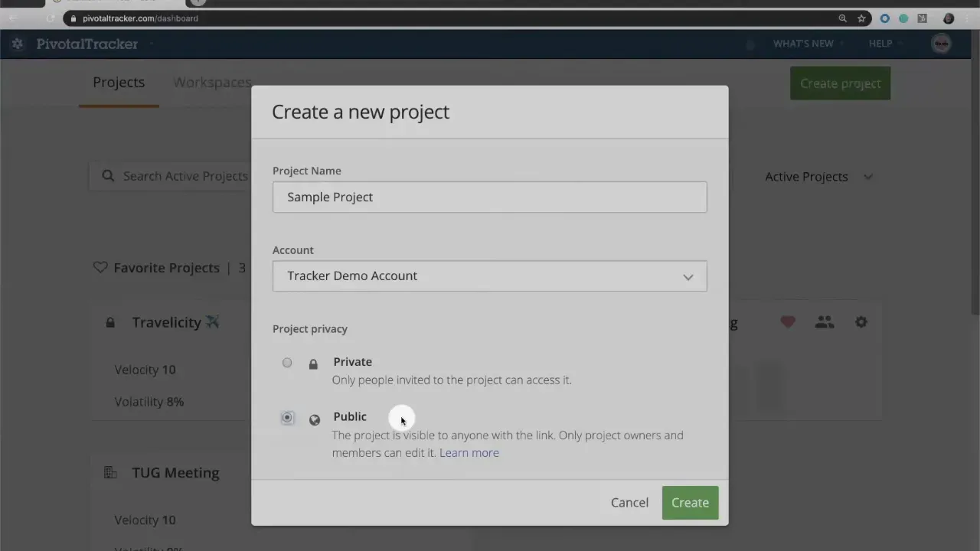Switch to the Projects tab
The image size is (980, 551).
coord(119,82)
